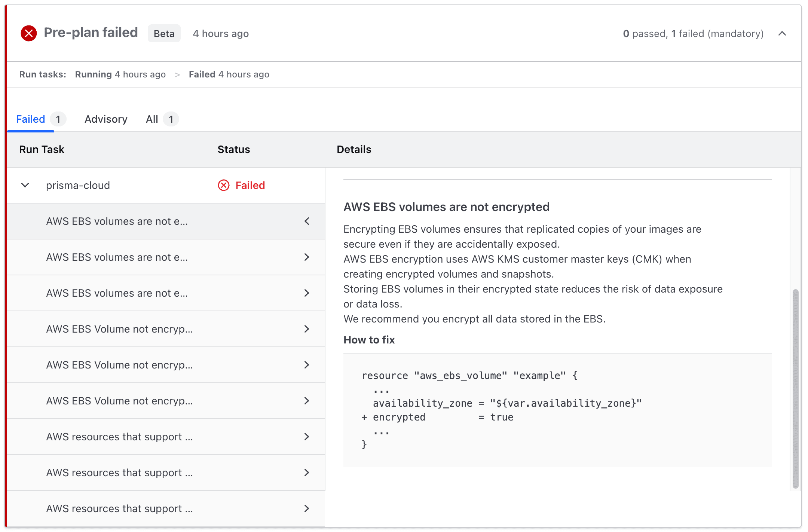Open details for the second 'AWS EBS volumes are not e...' finding

click(x=307, y=257)
